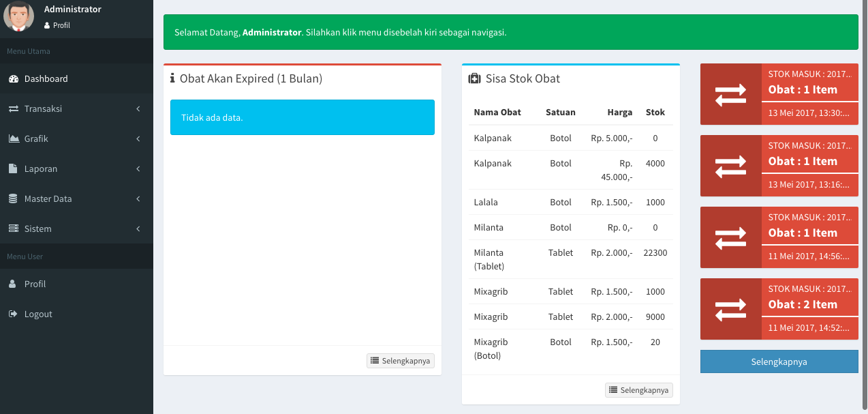Click the Dashboard gauge icon in sidebar

13,79
